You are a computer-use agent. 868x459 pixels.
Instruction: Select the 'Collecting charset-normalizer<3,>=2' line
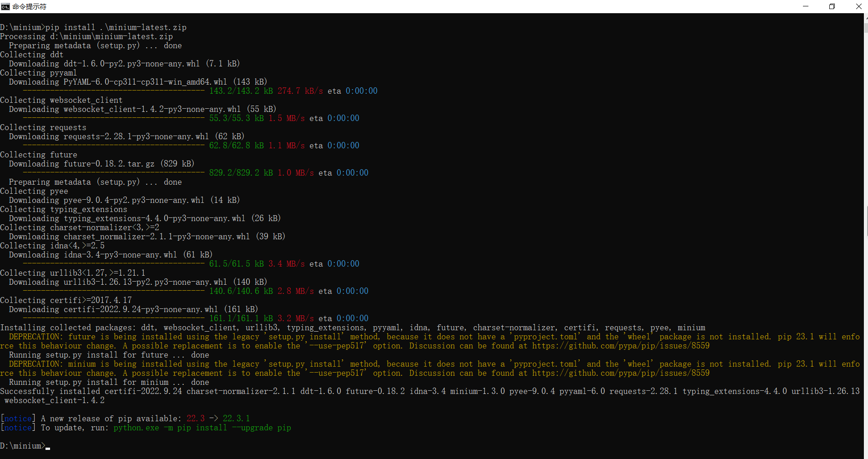point(80,227)
